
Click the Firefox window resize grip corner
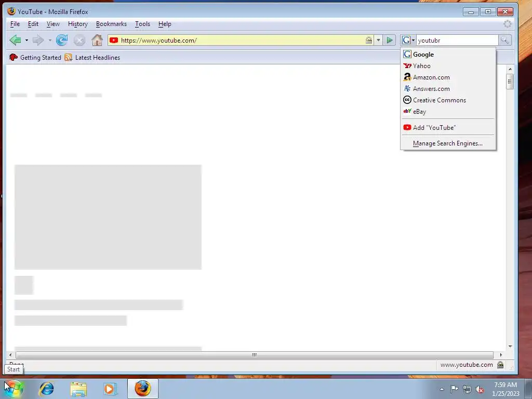point(511,367)
